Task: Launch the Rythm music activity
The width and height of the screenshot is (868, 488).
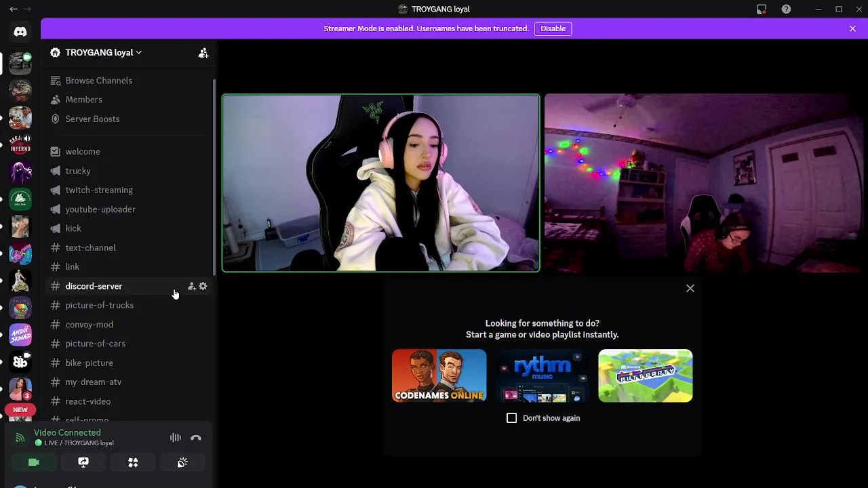Action: coord(542,376)
